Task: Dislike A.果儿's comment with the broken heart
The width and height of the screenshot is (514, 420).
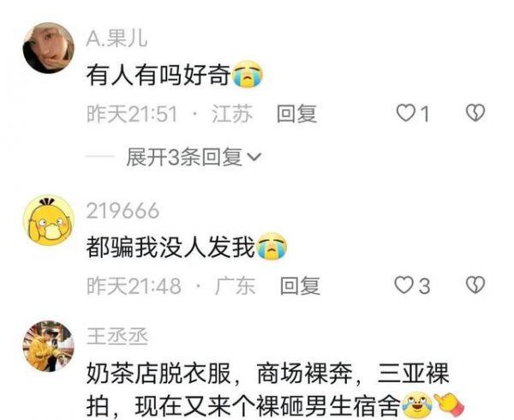Action: click(x=475, y=113)
